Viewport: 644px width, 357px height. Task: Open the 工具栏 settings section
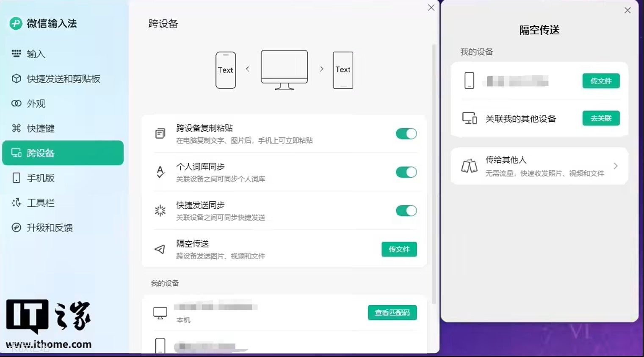click(63, 203)
